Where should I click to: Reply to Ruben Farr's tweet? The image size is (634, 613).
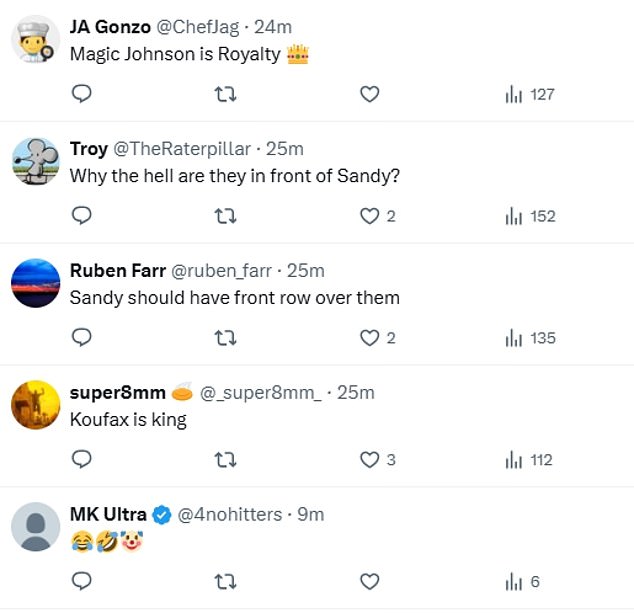coord(83,338)
